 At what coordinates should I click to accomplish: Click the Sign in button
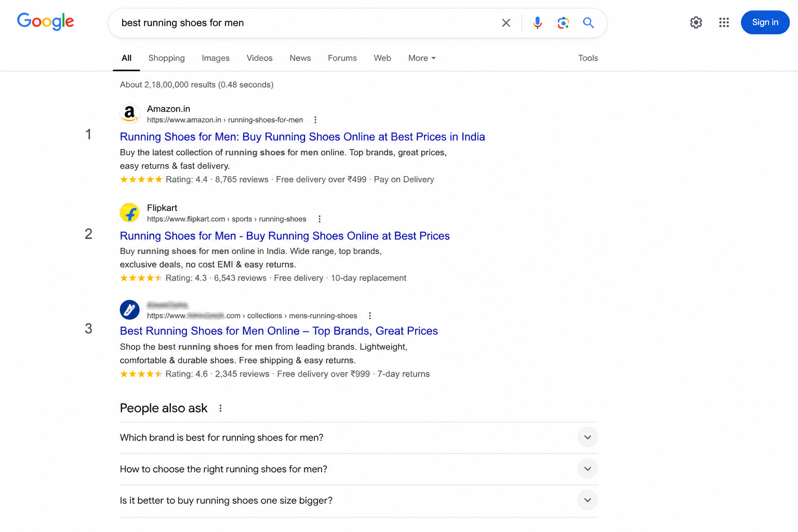point(765,22)
